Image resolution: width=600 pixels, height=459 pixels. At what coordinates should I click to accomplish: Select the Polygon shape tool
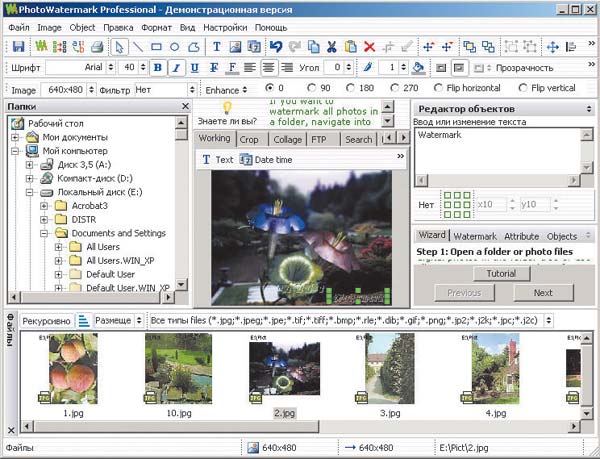pyautogui.click(x=194, y=47)
